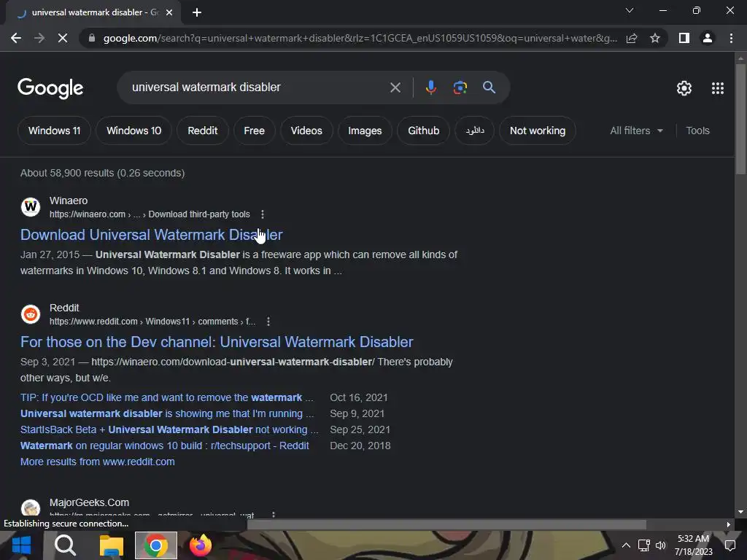Expand the All filters dropdown

pos(636,131)
